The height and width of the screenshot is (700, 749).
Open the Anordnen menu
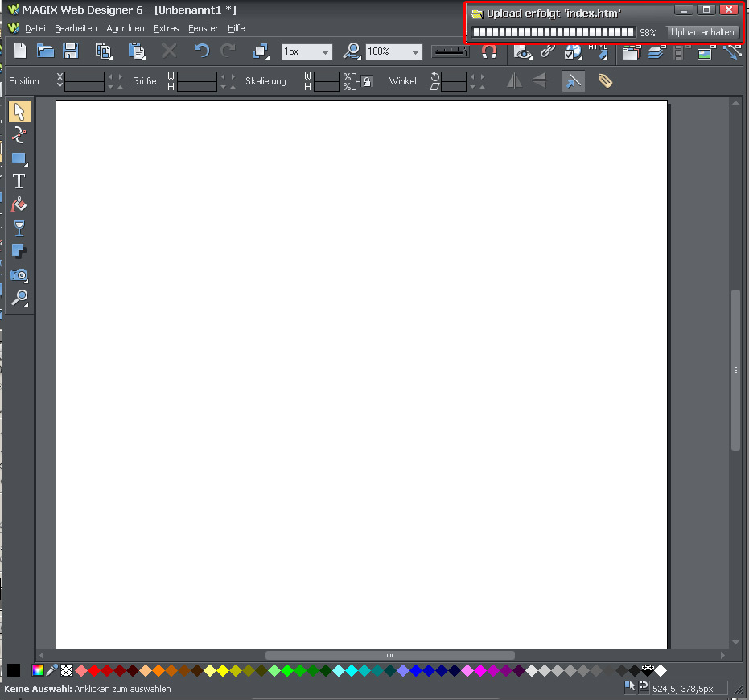[126, 29]
